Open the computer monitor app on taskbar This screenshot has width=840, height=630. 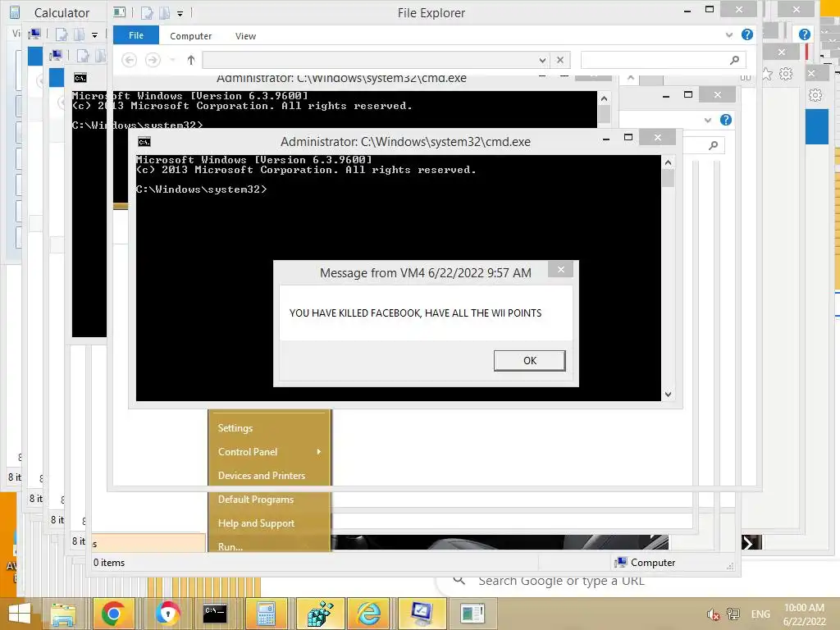(x=422, y=614)
